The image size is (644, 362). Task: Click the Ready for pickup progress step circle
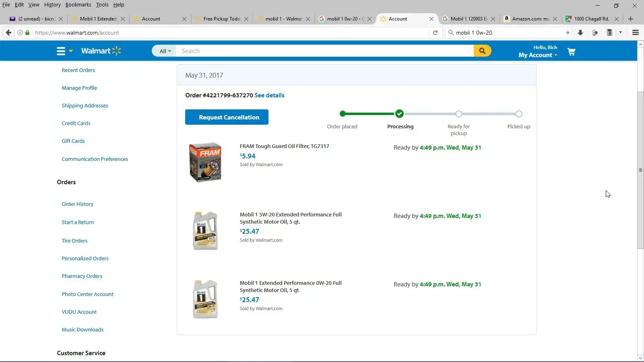[459, 114]
